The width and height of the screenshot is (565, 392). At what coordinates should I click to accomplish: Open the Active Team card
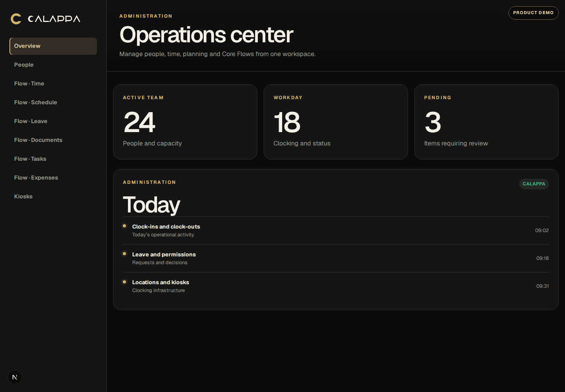click(x=185, y=122)
